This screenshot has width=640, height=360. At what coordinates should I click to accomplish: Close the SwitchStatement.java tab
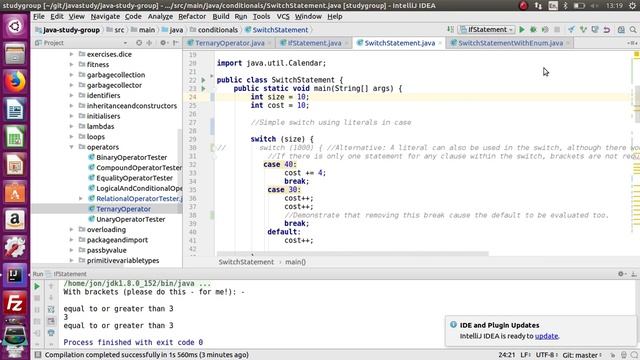[440, 43]
